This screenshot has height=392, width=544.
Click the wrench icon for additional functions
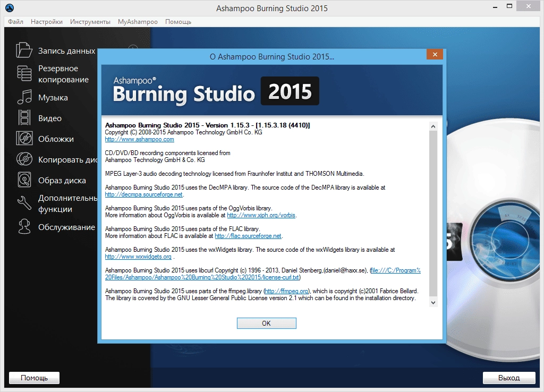click(24, 203)
